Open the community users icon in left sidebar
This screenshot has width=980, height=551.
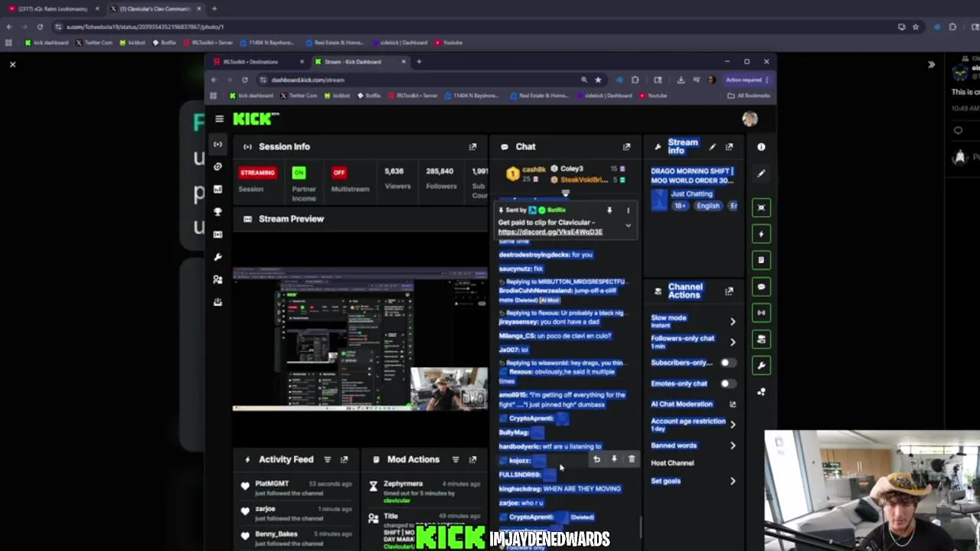click(x=217, y=279)
